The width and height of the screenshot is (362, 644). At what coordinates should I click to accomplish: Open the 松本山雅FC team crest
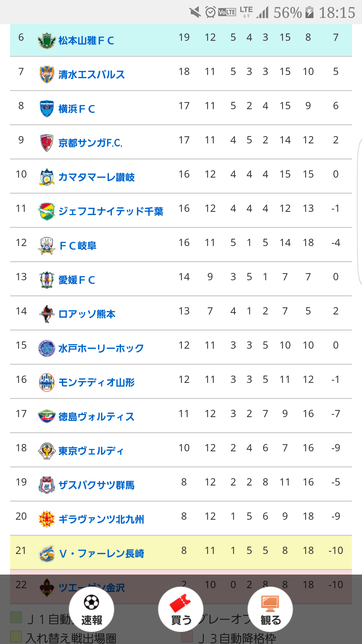47,40
